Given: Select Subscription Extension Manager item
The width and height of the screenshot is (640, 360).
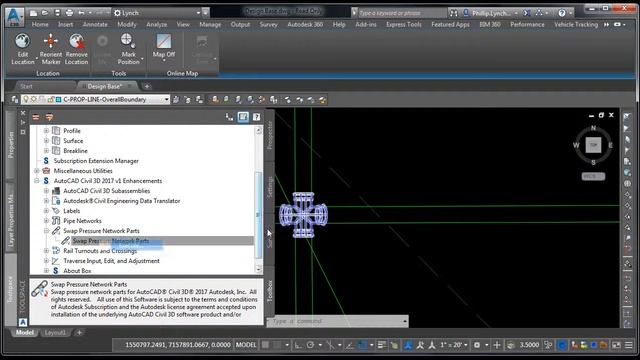Looking at the screenshot, I should (x=96, y=161).
